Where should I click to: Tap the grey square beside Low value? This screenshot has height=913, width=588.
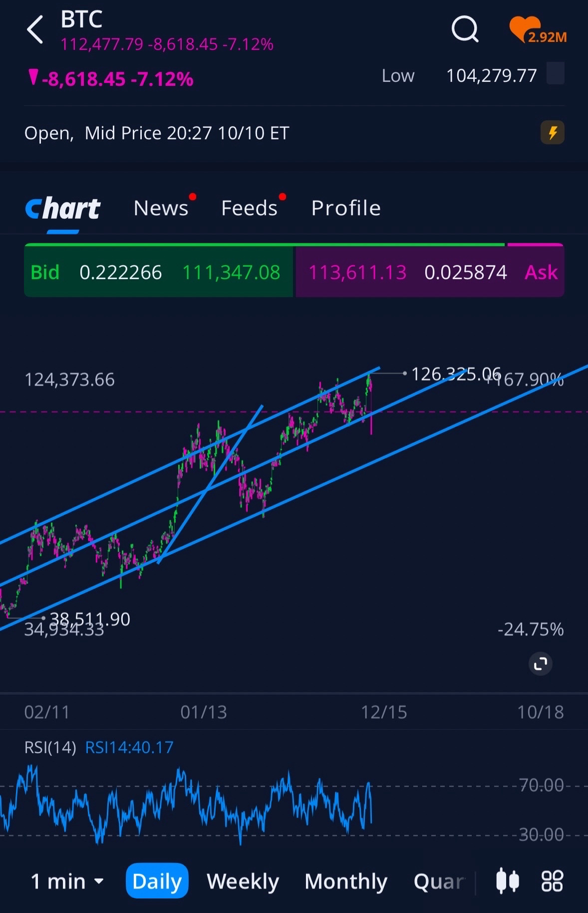pyautogui.click(x=556, y=73)
